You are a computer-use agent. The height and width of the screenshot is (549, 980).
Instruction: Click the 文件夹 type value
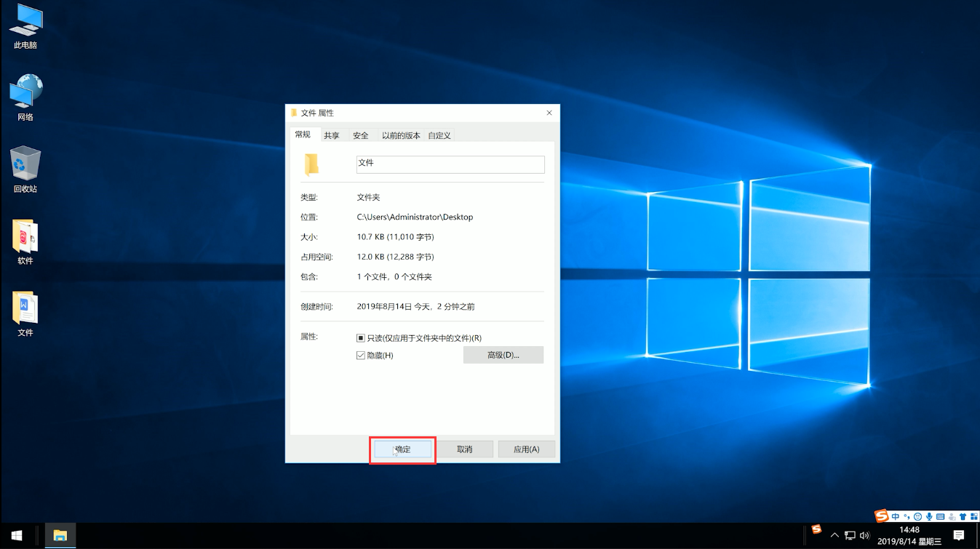368,197
